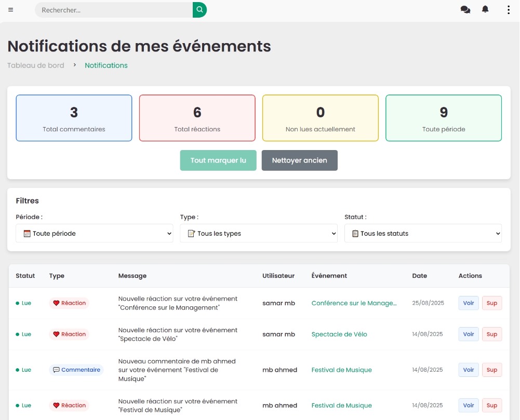Click samar mb in the Conférence row
The height and width of the screenshot is (420, 520).
(x=278, y=303)
